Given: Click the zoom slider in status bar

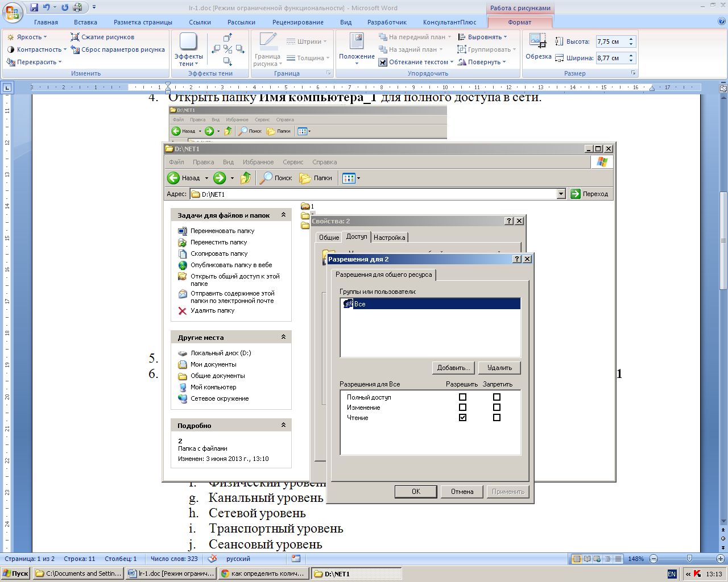Looking at the screenshot, I should click(x=689, y=559).
